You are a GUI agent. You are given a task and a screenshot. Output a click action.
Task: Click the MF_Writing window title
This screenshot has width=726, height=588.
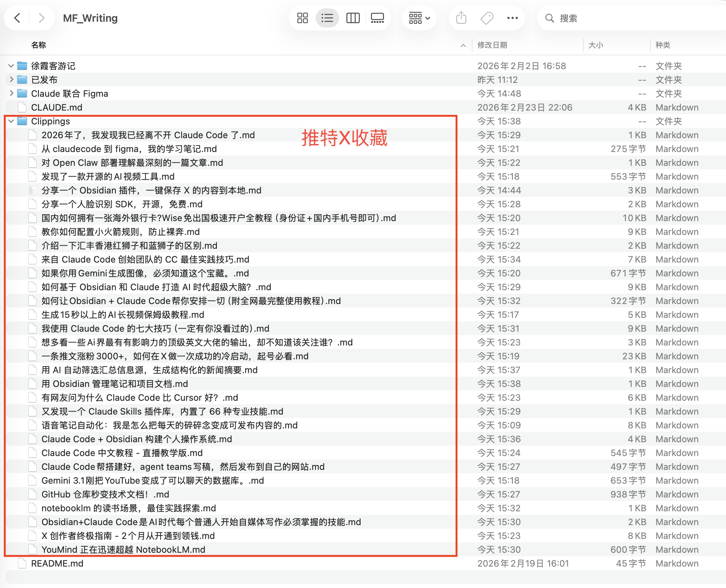pyautogui.click(x=90, y=18)
